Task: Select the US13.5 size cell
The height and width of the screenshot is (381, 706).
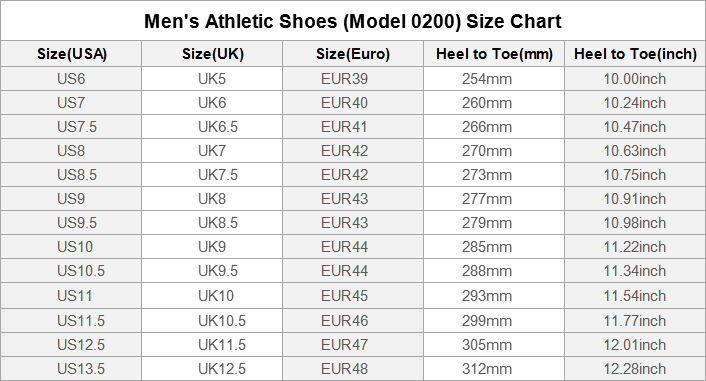Action: pyautogui.click(x=71, y=369)
